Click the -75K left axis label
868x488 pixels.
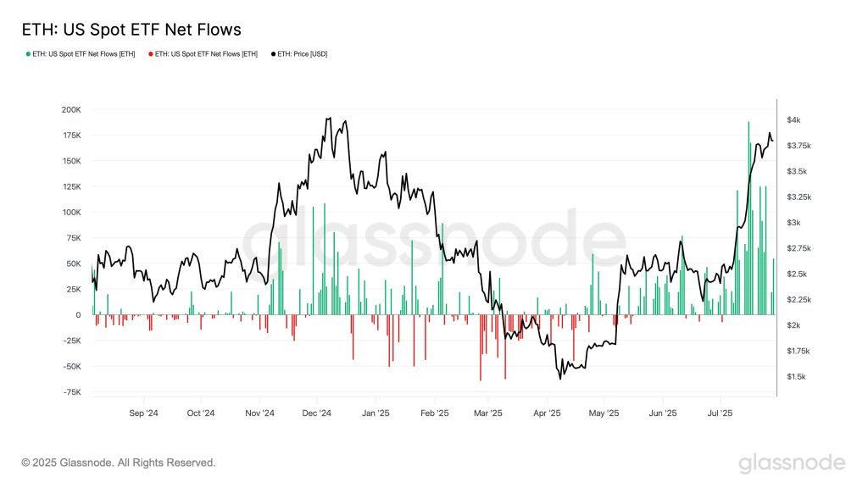(x=72, y=392)
